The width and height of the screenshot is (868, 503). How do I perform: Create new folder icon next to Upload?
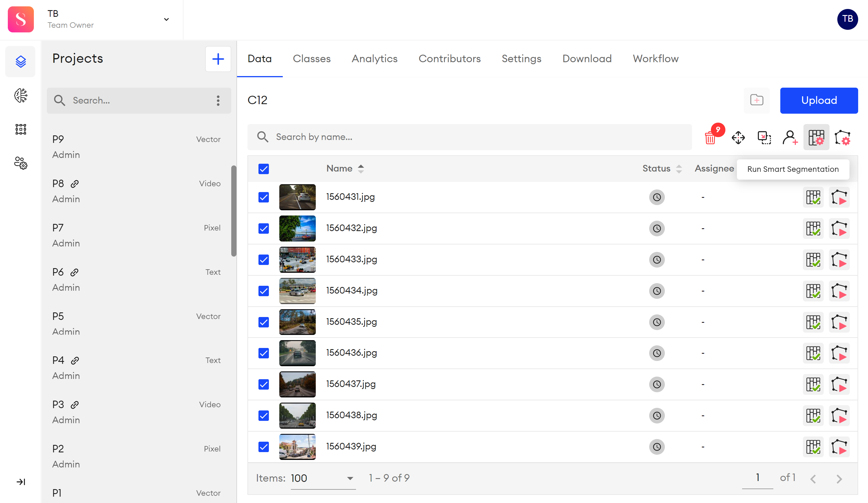coord(757,101)
